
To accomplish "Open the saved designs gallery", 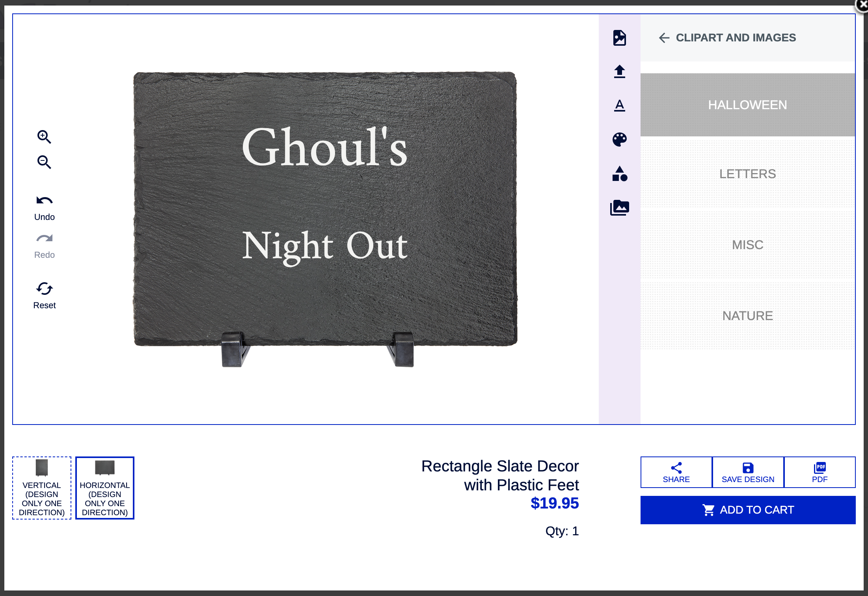I will click(x=619, y=208).
